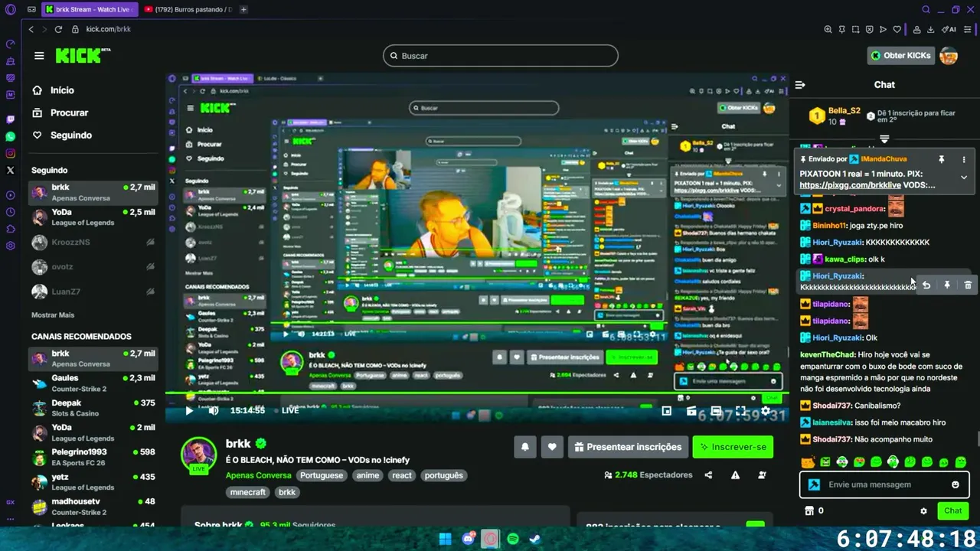Click the Windows Start button
980x551 pixels.
pos(445,539)
